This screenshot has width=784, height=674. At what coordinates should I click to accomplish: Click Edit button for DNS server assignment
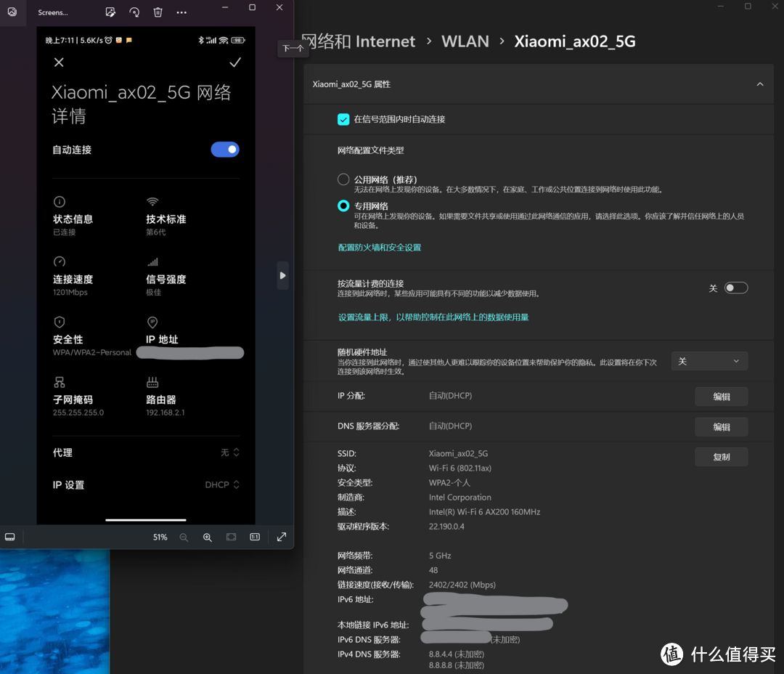click(721, 427)
